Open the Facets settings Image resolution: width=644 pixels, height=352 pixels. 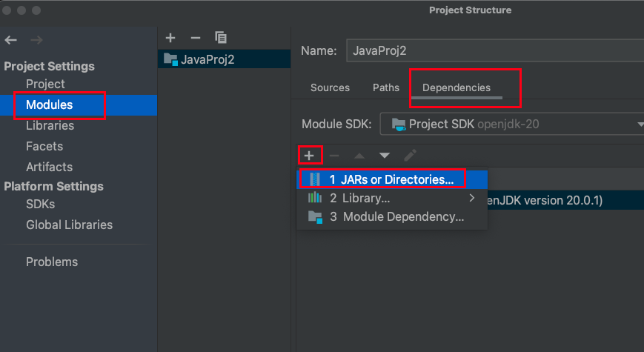pos(44,146)
